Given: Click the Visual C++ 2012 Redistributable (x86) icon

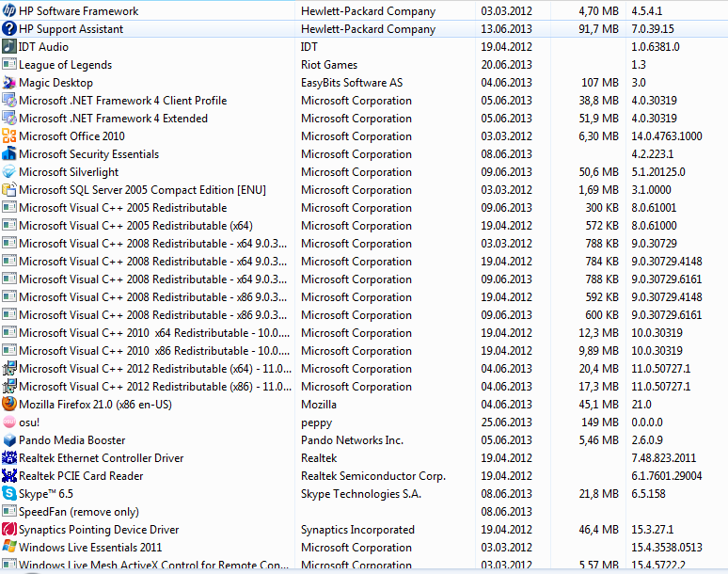Looking at the screenshot, I should 9,387.
